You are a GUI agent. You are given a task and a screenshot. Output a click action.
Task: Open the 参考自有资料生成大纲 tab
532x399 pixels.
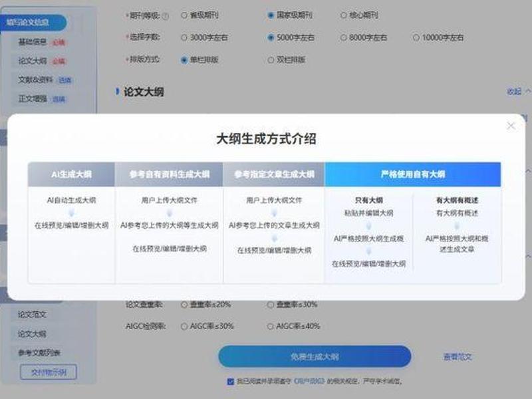click(169, 174)
